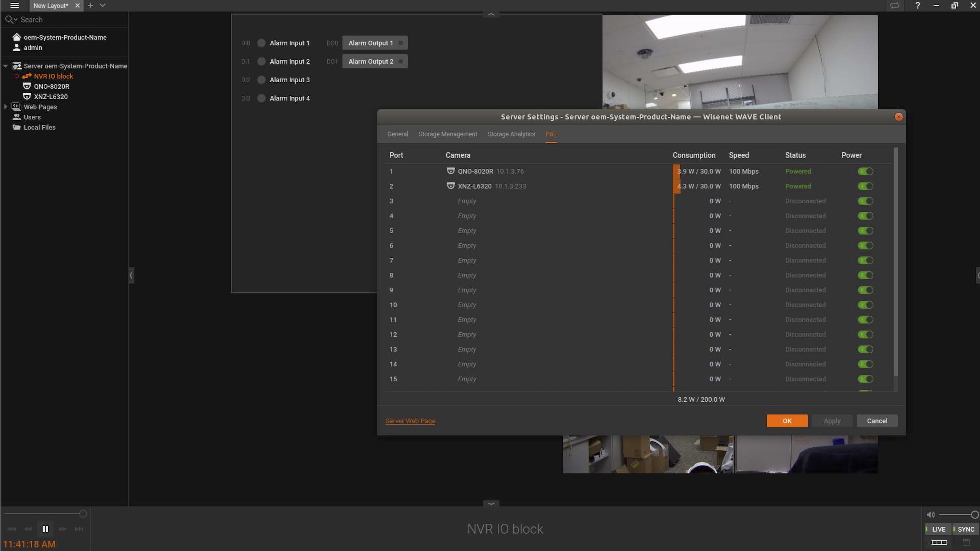Collapse the bottom timeline panel chevron
This screenshot has width=980, height=551.
point(491,504)
